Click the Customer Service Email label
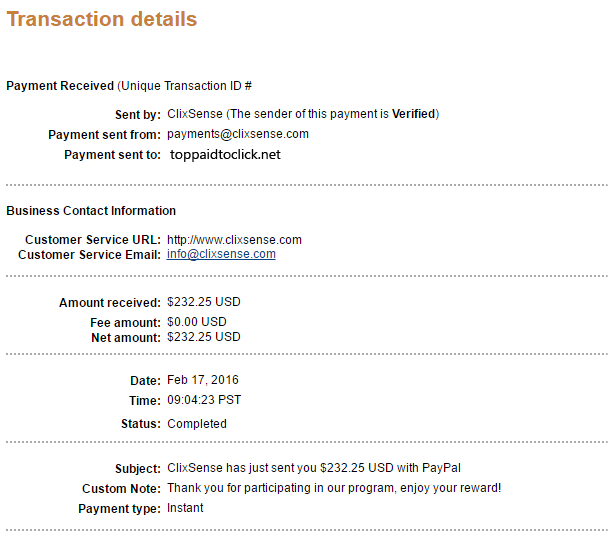614x538 pixels. tap(89, 255)
